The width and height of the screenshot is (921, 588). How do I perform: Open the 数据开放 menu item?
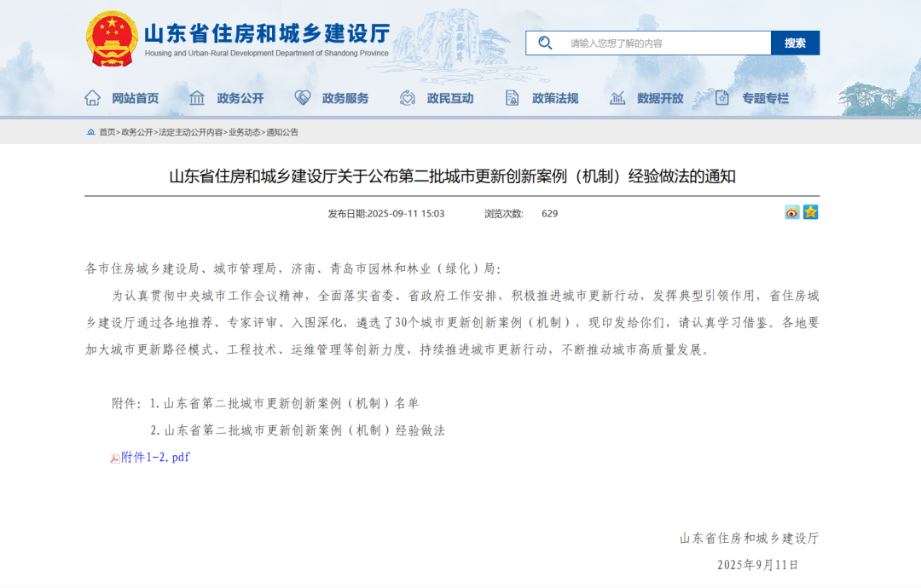click(x=660, y=99)
